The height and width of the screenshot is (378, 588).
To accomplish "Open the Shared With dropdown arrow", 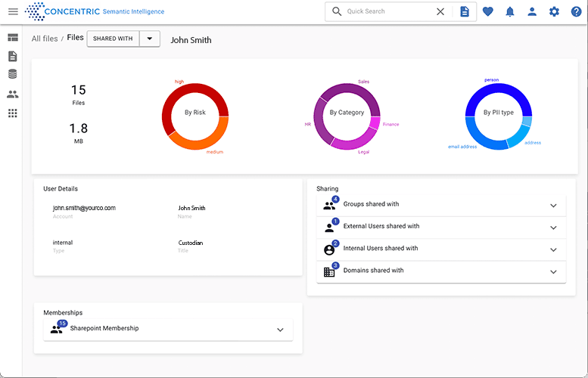I will 149,39.
